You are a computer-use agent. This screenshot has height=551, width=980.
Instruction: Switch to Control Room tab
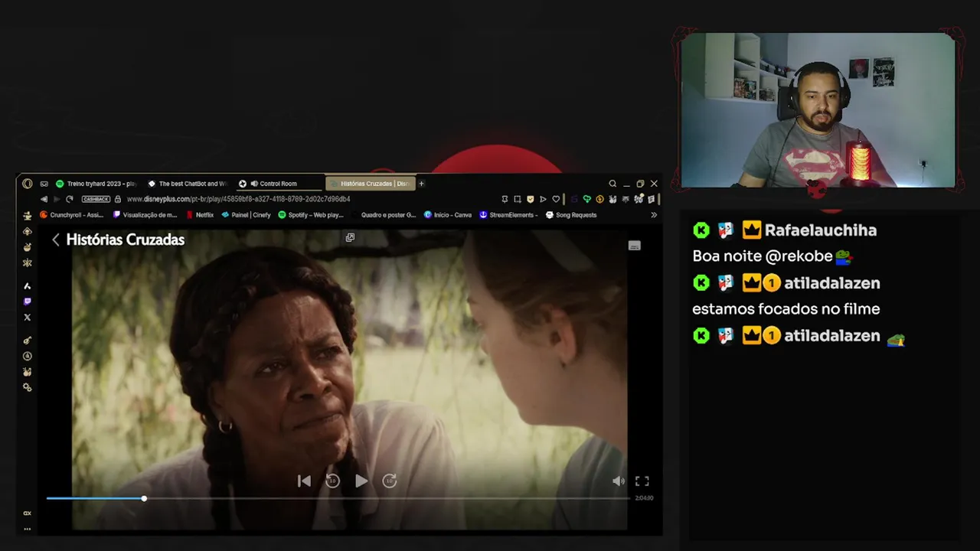pyautogui.click(x=277, y=184)
